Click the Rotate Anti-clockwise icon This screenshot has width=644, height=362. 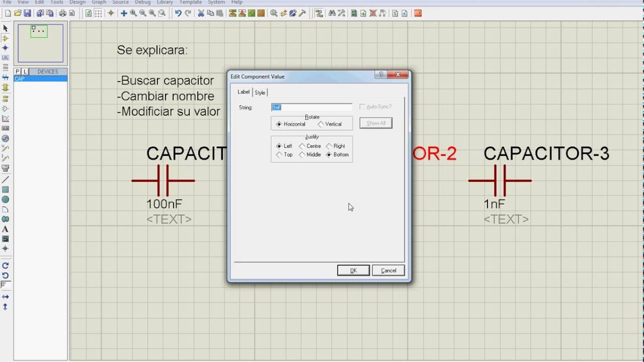click(x=5, y=276)
